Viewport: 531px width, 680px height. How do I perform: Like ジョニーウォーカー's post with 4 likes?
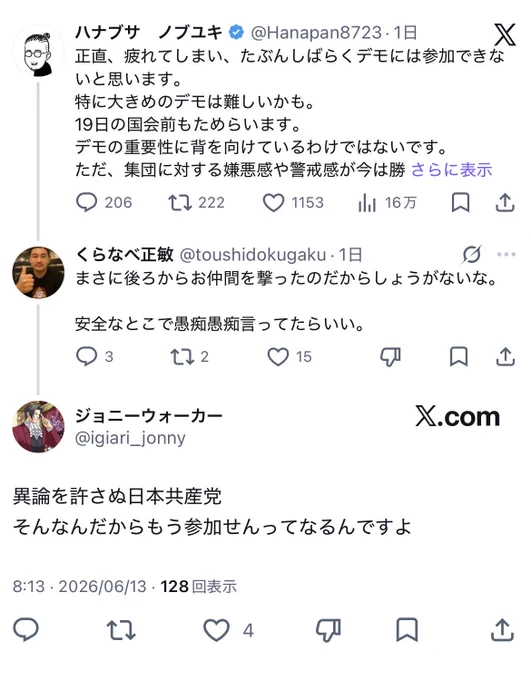pyautogui.click(x=216, y=630)
